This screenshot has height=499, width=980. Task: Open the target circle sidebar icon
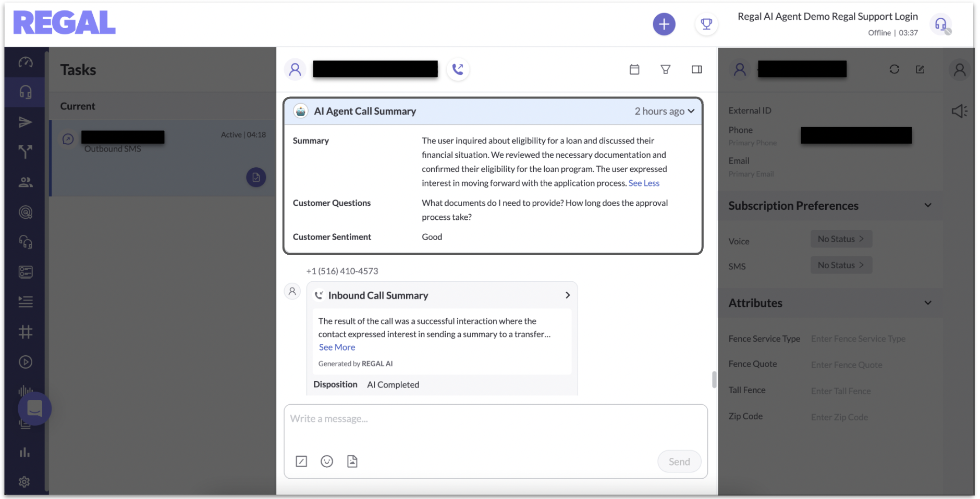click(26, 212)
